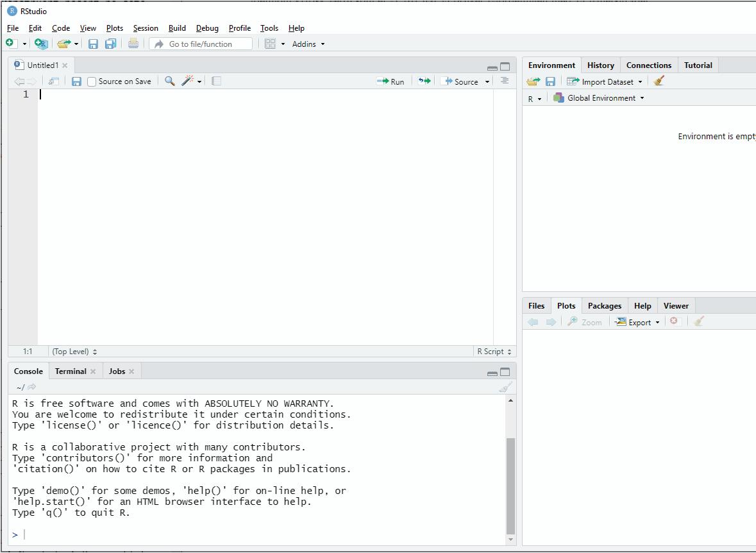The height and width of the screenshot is (553, 756).
Task: Switch to the History tab
Action: pyautogui.click(x=600, y=65)
